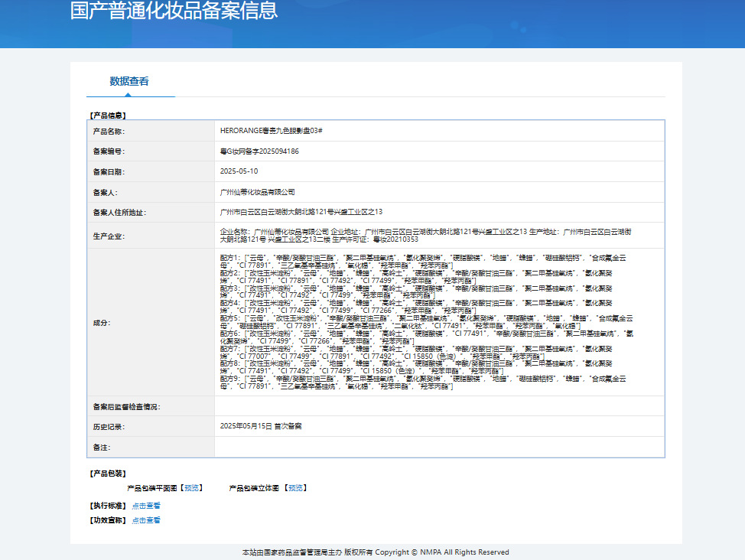Click the production enterprise details text
Screen dimensions: 745x560
426,236
